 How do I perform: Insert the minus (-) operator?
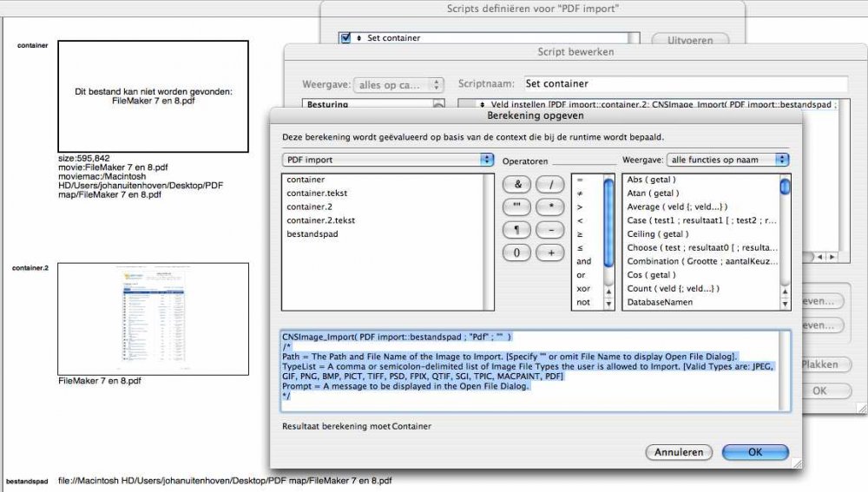549,230
